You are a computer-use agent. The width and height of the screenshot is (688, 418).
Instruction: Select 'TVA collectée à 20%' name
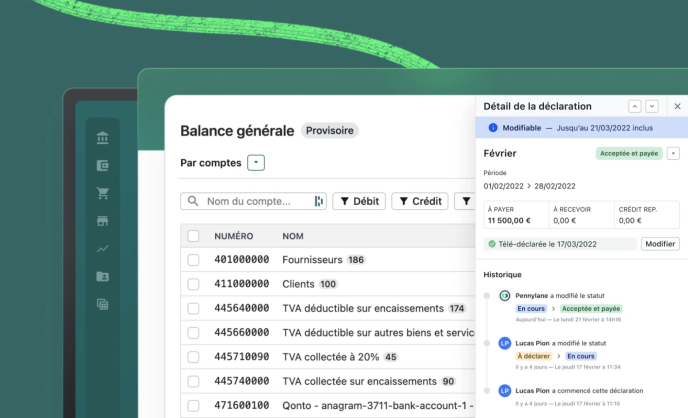click(x=330, y=357)
